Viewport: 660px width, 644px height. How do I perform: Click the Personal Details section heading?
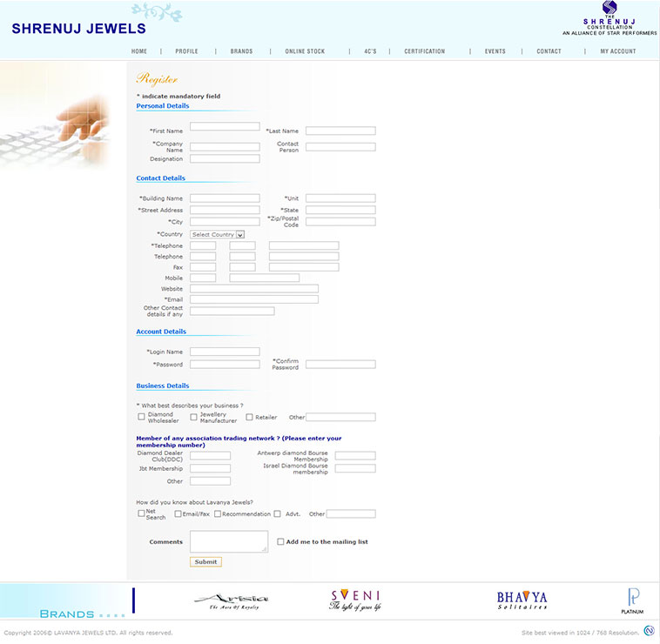[x=163, y=106]
